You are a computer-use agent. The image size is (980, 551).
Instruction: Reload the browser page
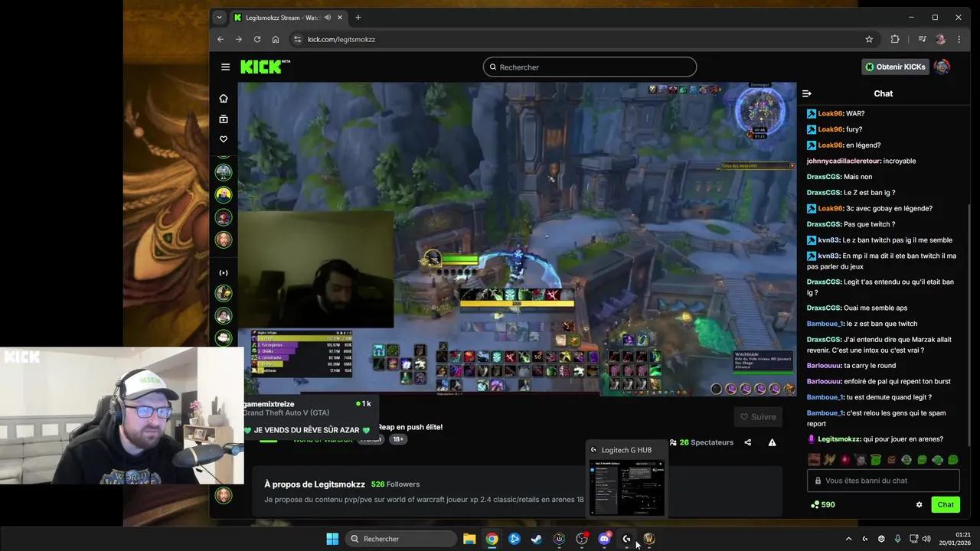(x=256, y=39)
